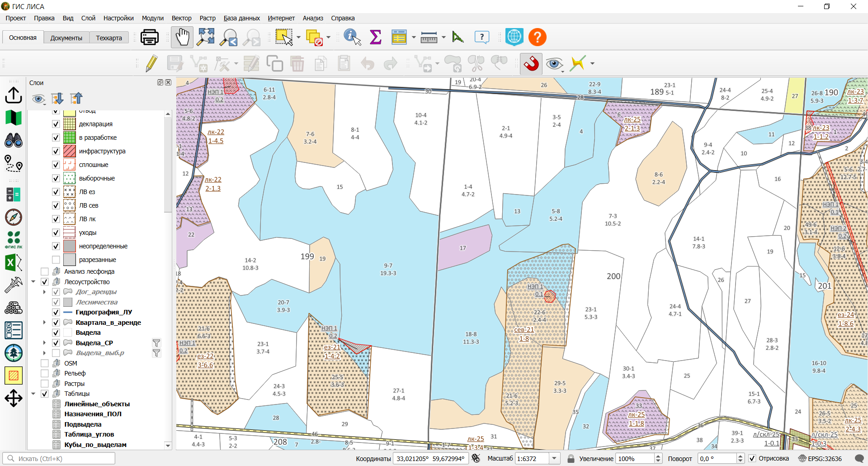
Task: Toggle the red magnet snapping tool
Action: click(x=531, y=63)
